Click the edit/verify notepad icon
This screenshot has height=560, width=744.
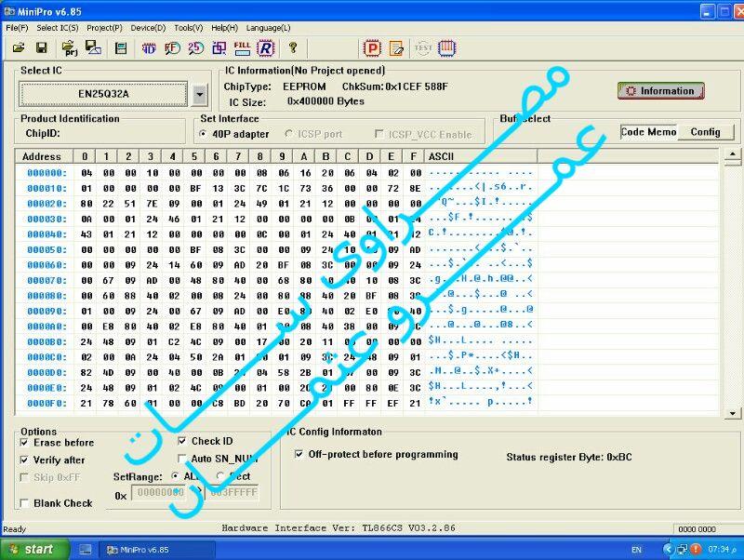pos(396,48)
